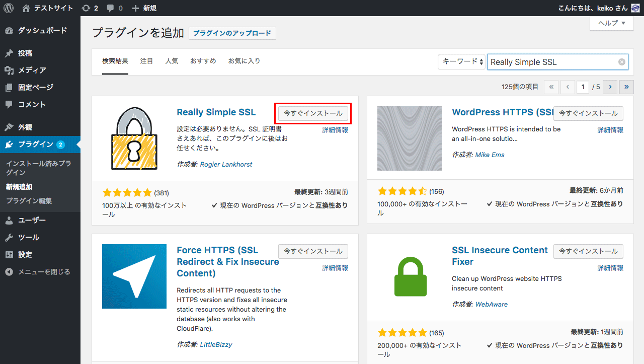The image size is (644, 364).
Task: Click the plus icon beside 新規
Action: [x=135, y=8]
